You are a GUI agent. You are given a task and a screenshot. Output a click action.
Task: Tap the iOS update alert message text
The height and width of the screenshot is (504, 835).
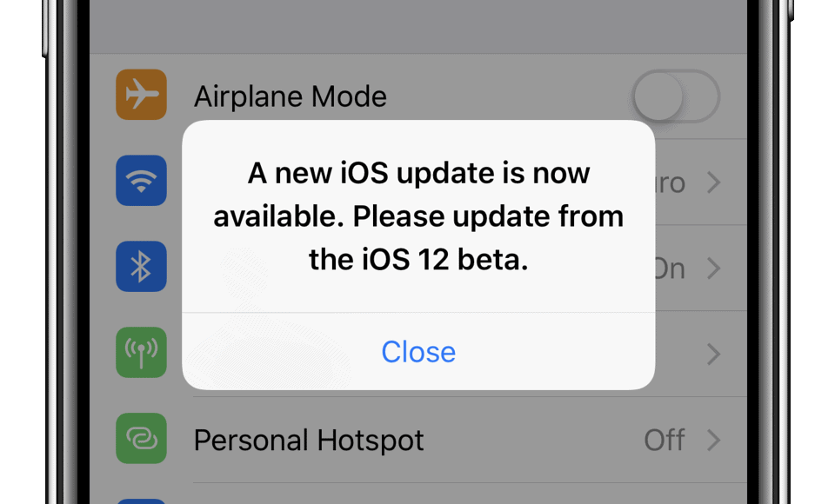418,216
